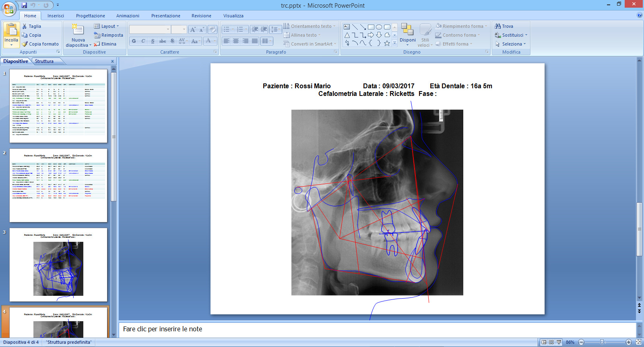Screen dimensions: 644x347
Task: Open Orientamento testo dropdown
Action: 310,26
